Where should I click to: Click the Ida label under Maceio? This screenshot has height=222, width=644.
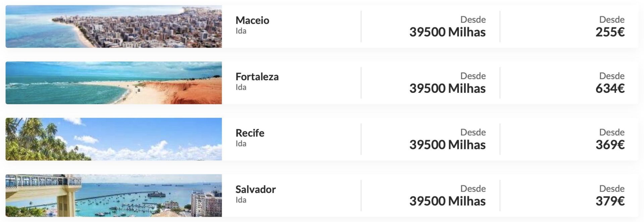[241, 31]
